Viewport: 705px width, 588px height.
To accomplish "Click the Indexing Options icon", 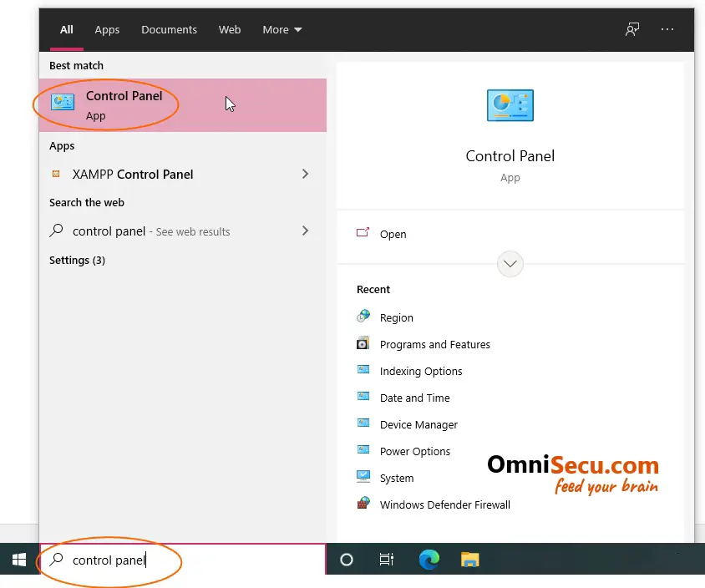I will click(x=363, y=369).
